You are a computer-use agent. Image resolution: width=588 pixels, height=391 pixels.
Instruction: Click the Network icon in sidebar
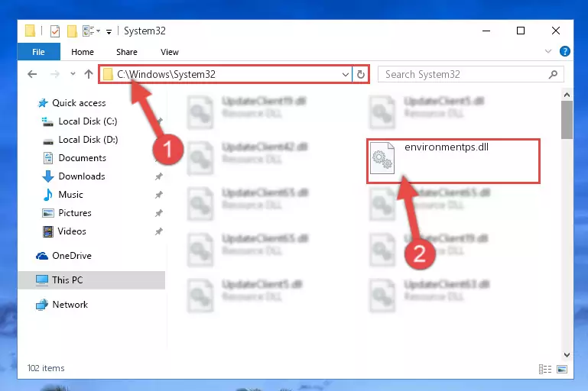pyautogui.click(x=42, y=305)
